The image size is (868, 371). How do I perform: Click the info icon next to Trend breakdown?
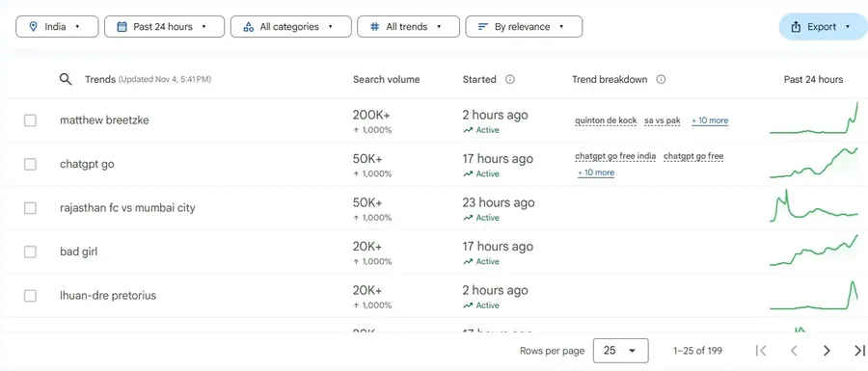[x=661, y=80]
